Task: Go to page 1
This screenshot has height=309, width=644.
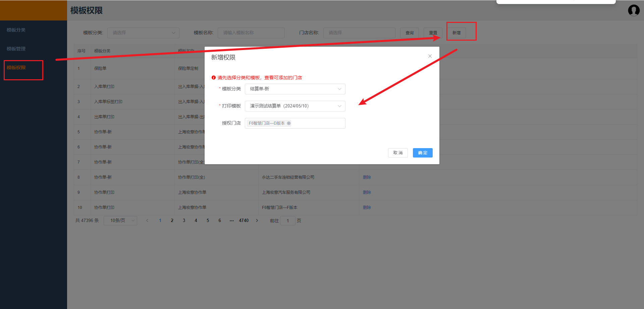Action: (x=160, y=221)
